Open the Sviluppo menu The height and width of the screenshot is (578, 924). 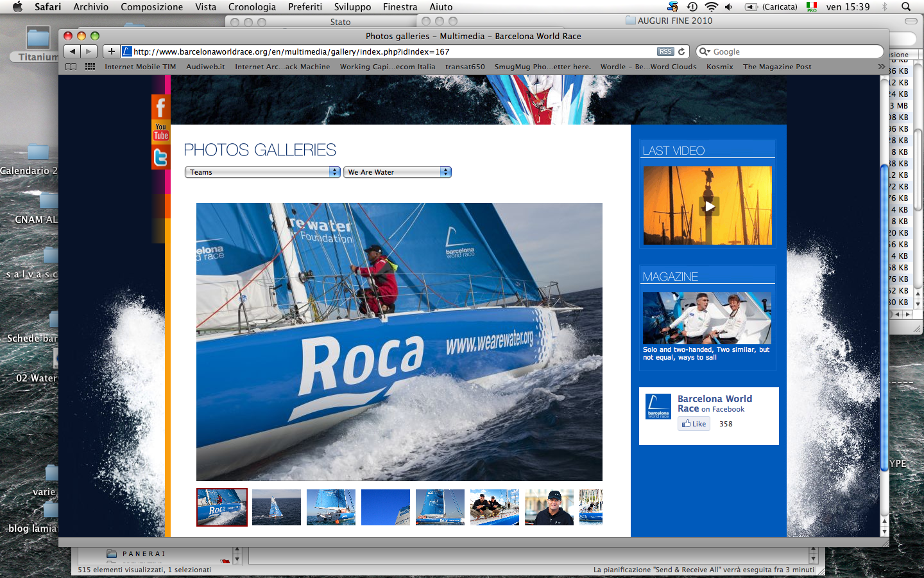pos(352,6)
